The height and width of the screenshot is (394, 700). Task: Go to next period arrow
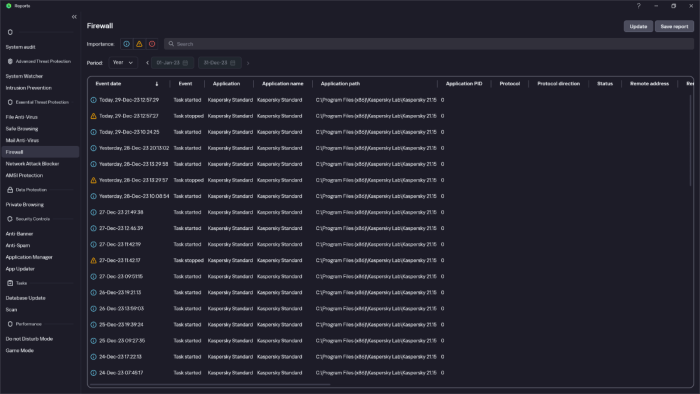248,63
